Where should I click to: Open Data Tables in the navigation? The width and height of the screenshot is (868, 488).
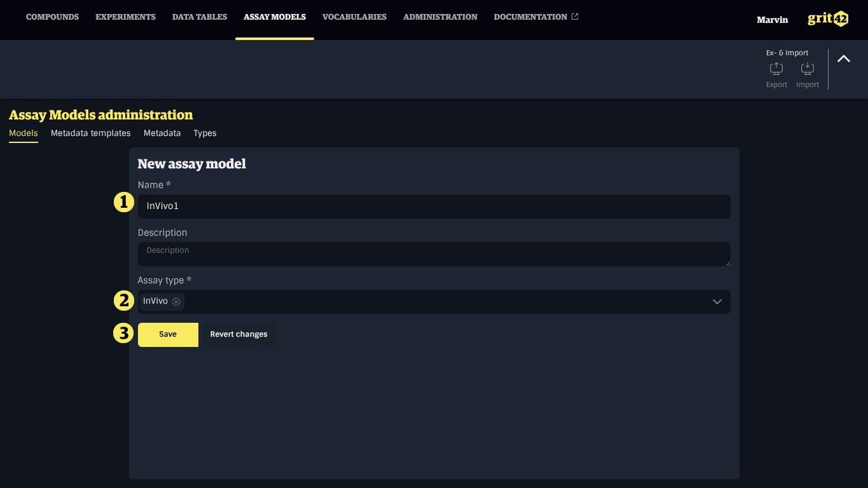click(x=200, y=17)
